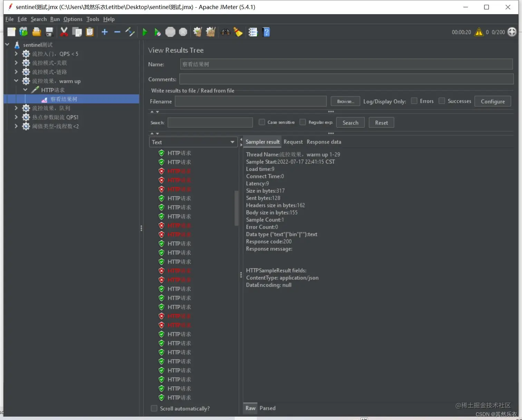522x420 pixels.
Task: Save the test plan with disk icon
Action: coord(49,32)
